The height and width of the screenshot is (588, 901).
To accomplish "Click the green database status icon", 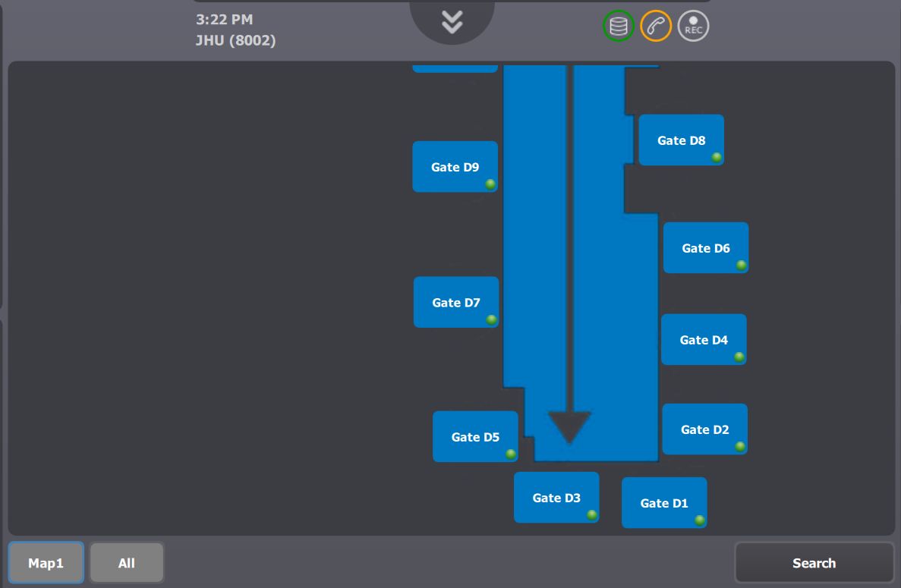I will click(619, 26).
